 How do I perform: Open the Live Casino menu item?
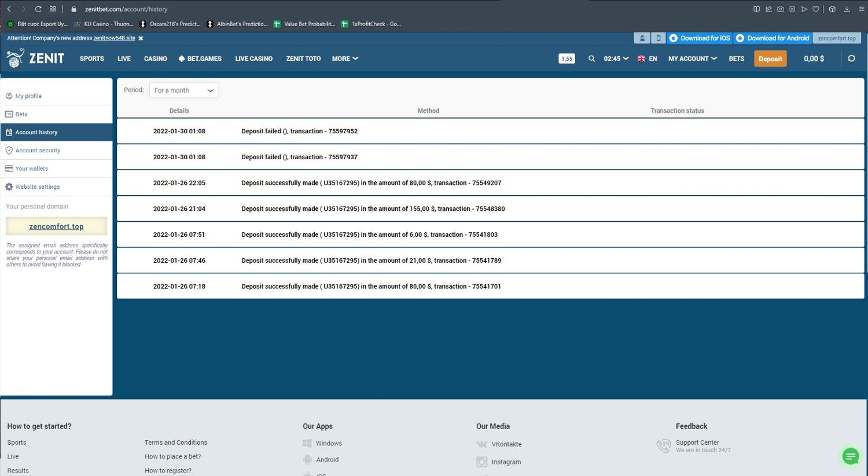253,58
